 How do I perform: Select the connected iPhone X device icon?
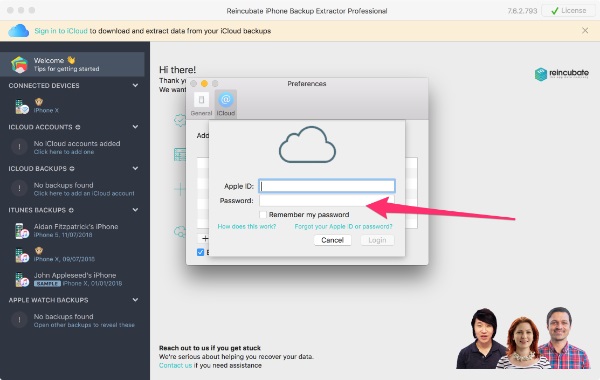[x=22, y=106]
